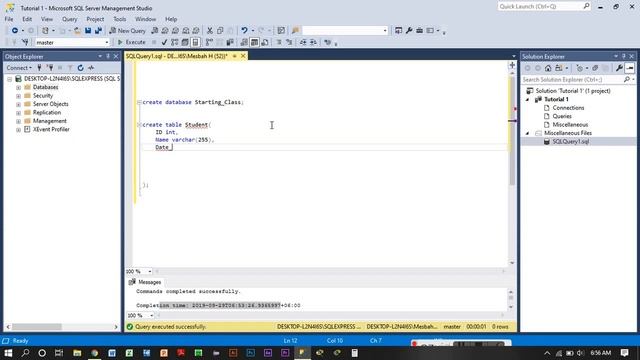Screen dimensions: 640x360
Task: Open Windows Start menu
Action: pyautogui.click(x=8, y=353)
